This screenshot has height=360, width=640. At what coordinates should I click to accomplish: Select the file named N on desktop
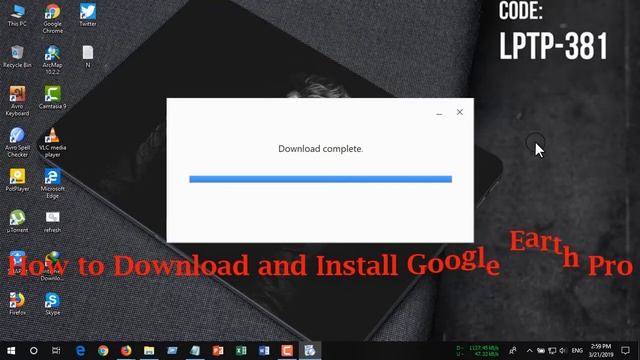[88, 57]
